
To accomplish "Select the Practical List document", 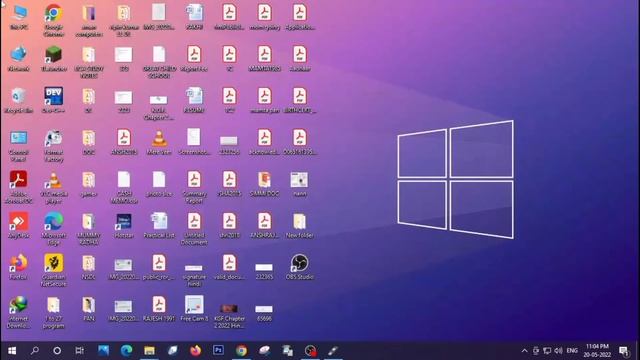I will pos(159,226).
